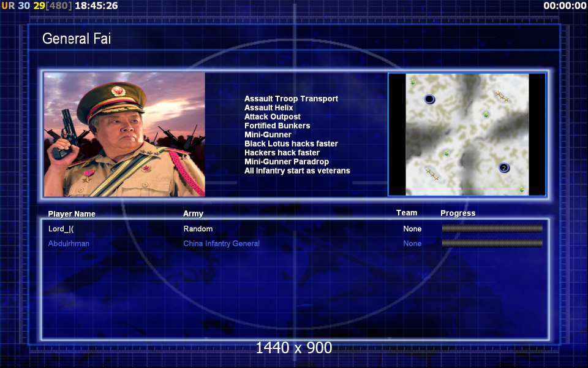This screenshot has width=588, height=368.
Task: Click the Random army value
Action: click(x=198, y=229)
